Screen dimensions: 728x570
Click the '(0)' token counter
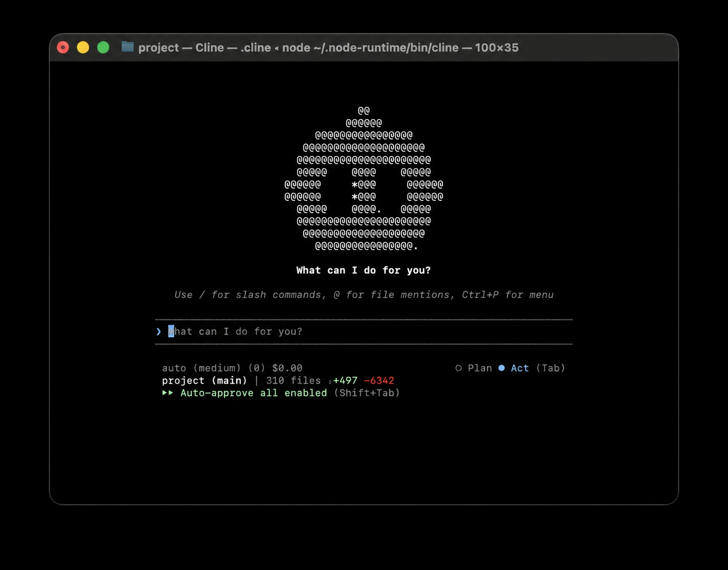click(256, 368)
